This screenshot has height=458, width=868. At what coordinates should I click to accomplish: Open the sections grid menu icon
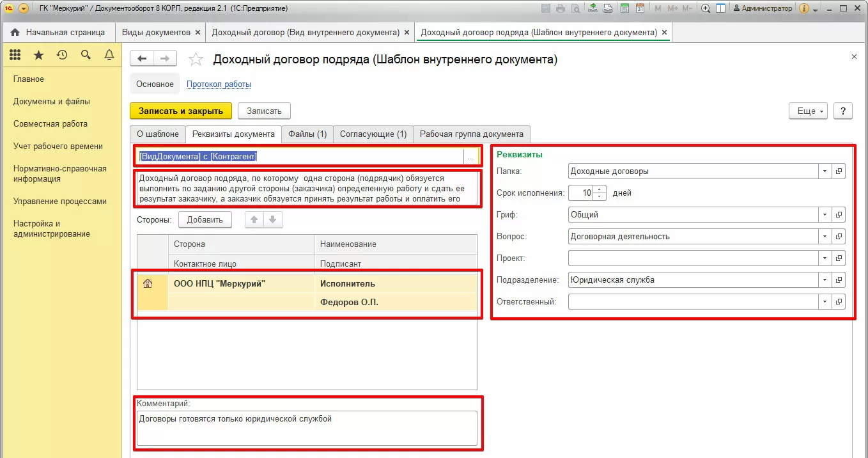[15, 56]
